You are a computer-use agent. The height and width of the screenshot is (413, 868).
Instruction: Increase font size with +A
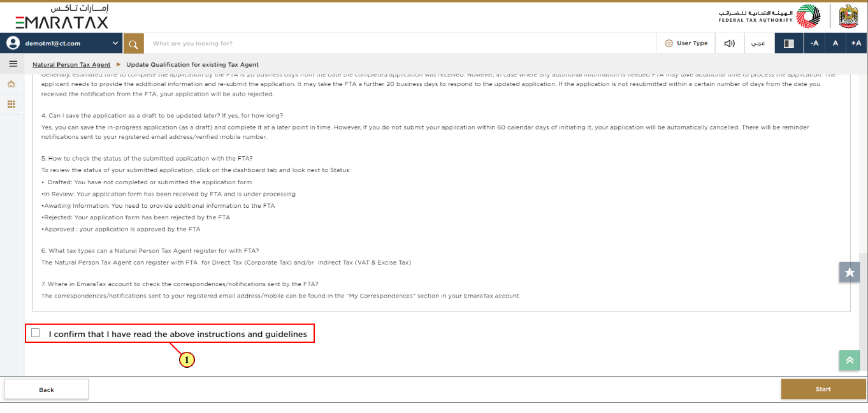click(856, 43)
